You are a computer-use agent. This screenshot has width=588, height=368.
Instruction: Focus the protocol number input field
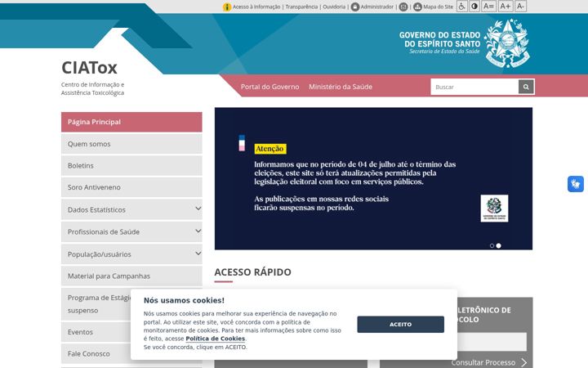(x=492, y=342)
